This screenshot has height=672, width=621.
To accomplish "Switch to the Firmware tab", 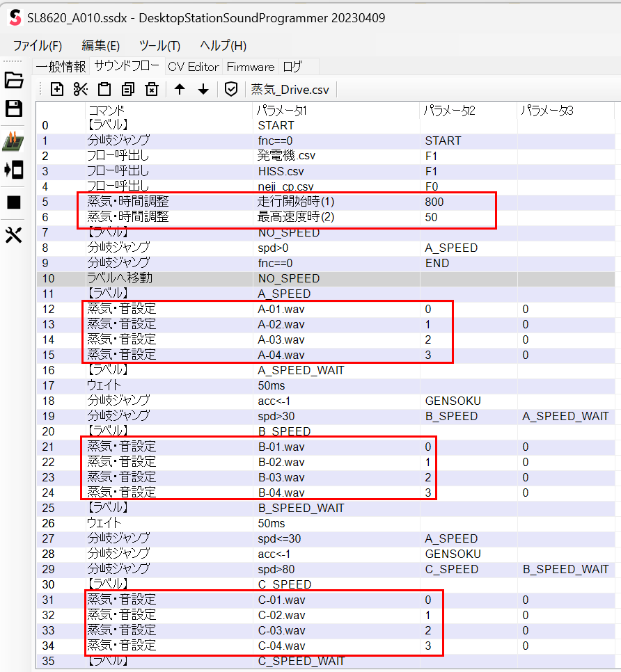I will (251, 67).
